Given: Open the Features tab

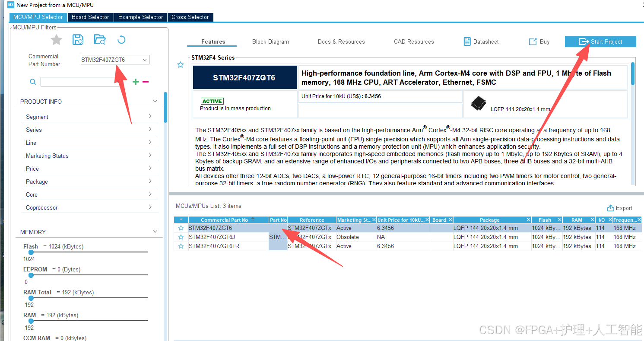Looking at the screenshot, I should 213,41.
